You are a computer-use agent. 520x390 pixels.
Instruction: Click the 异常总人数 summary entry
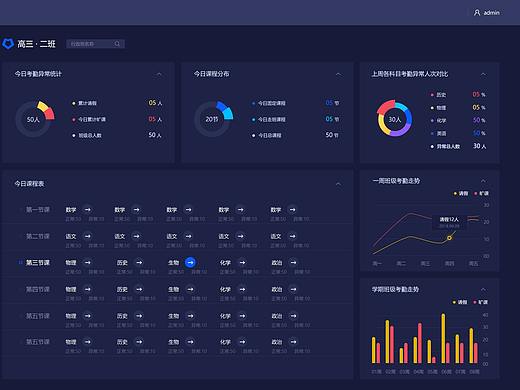(445, 146)
